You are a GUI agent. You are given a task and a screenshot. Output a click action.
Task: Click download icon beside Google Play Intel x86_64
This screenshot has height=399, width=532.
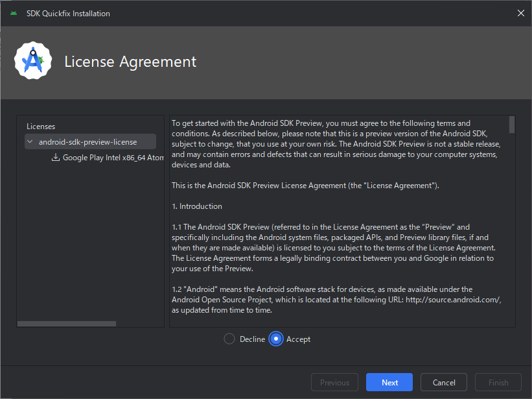56,157
